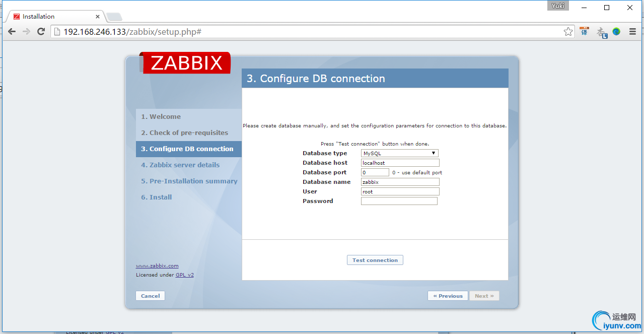The height and width of the screenshot is (334, 644).
Task: Open the translate extension icon
Action: click(584, 31)
